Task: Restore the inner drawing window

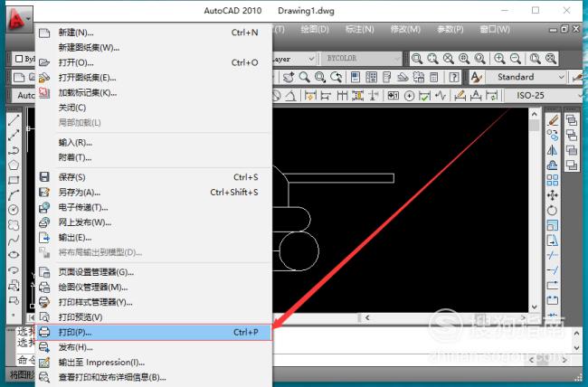Action: [x=564, y=29]
